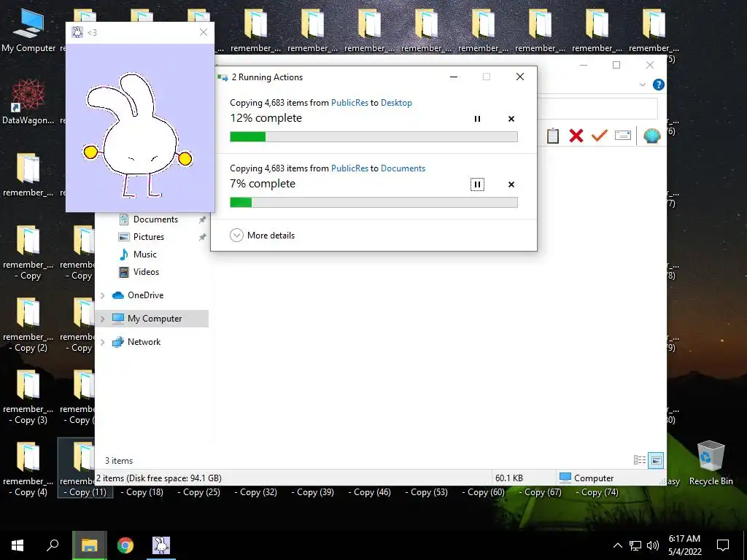Open the Desktop destination link

coord(396,103)
